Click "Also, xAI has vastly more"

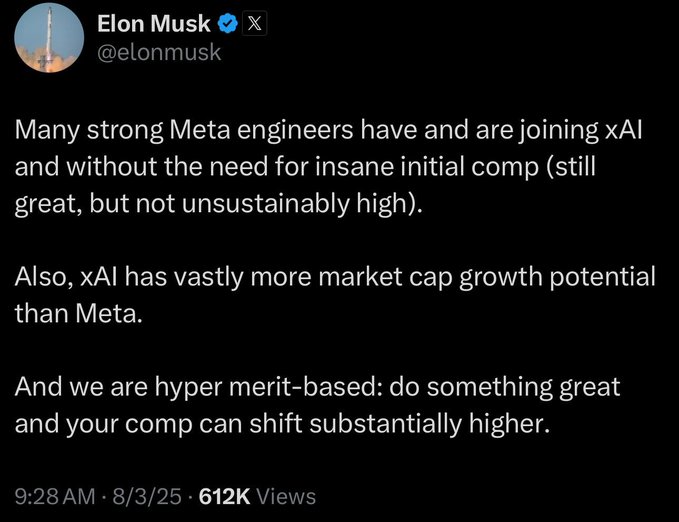[163, 276]
